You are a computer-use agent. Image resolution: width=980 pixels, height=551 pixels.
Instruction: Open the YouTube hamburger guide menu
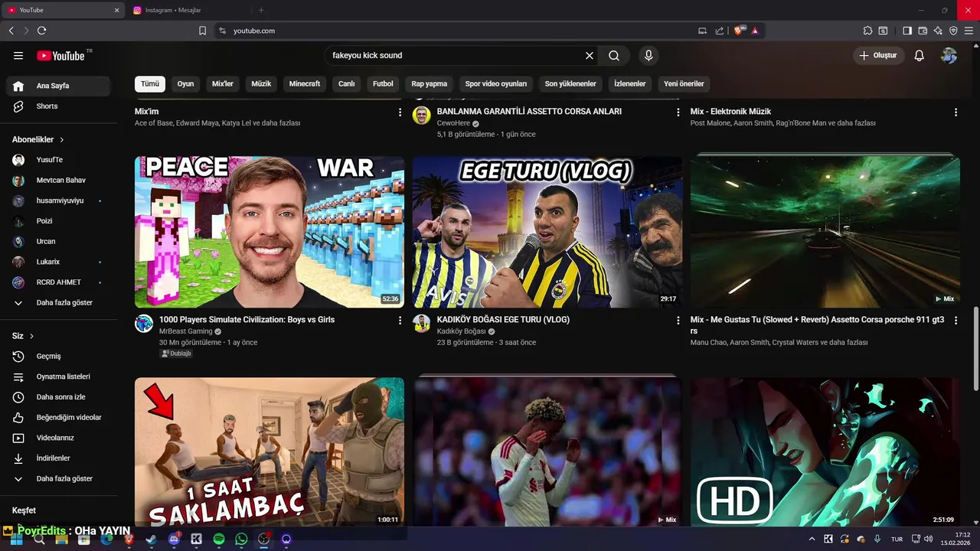[x=18, y=56]
